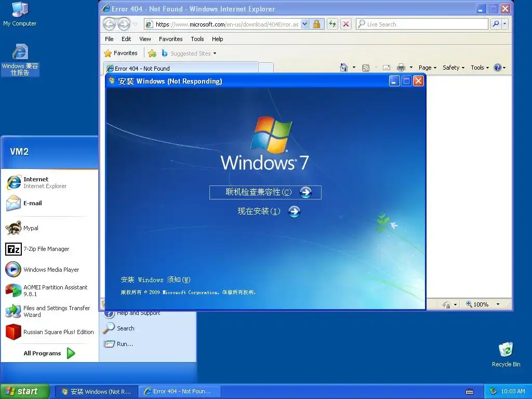The image size is (532, 399).
Task: Open the Favorites menu in menu bar
Action: (x=170, y=39)
